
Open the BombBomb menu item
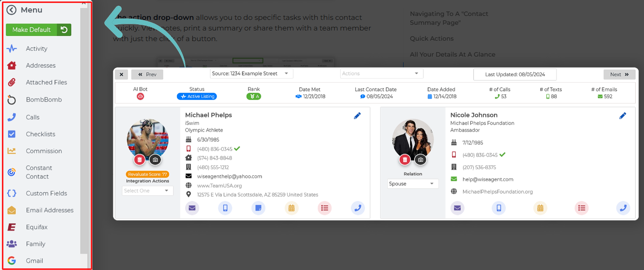[x=44, y=99]
